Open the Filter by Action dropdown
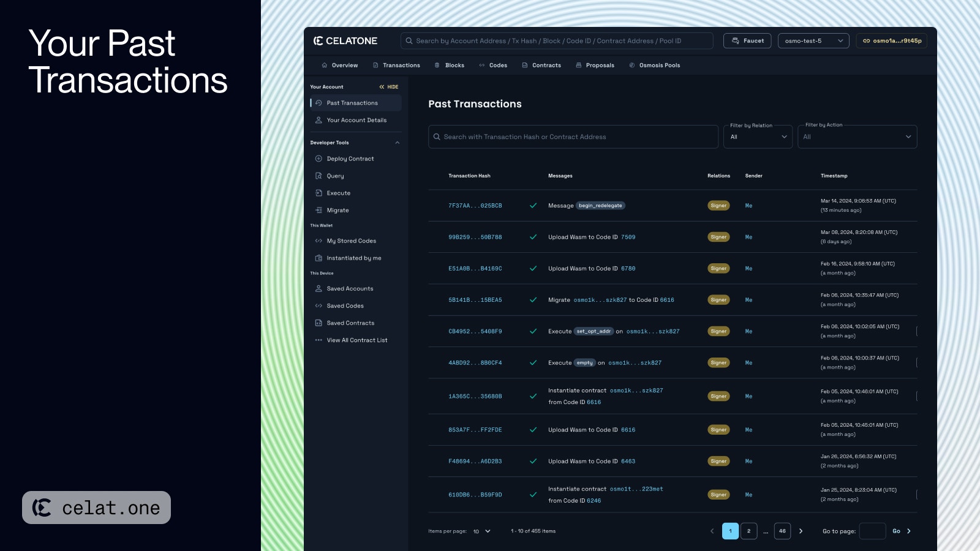Screen dimensions: 980x551 pyautogui.click(x=858, y=137)
